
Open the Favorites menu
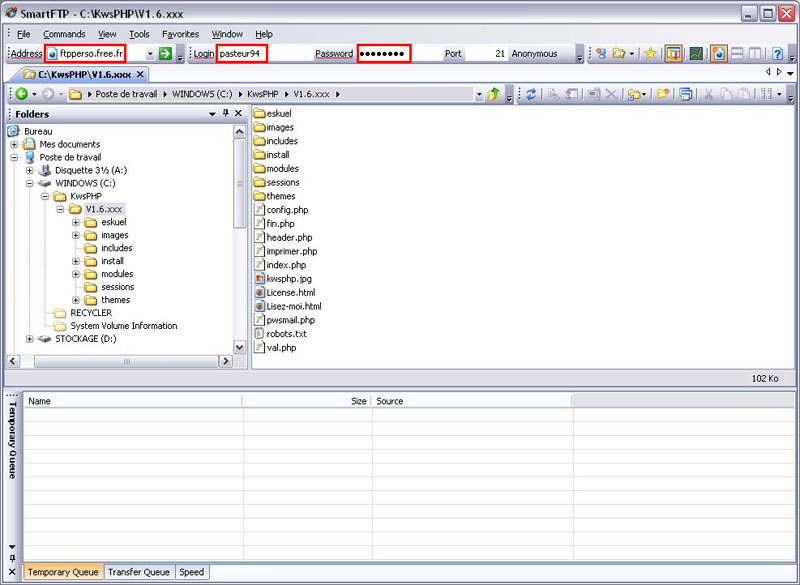pos(180,34)
